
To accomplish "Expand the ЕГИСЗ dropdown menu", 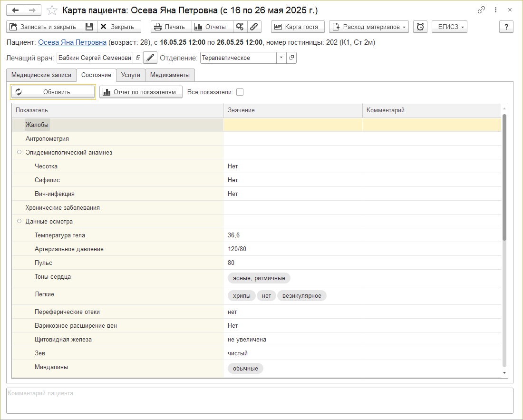I will (449, 27).
